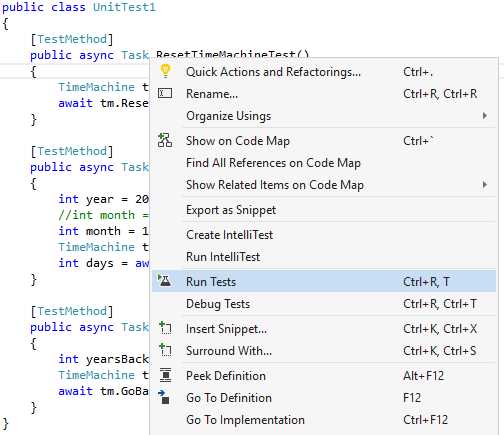Viewport: 504px width, 435px height.
Task: Click the UnitTest1 class name in code
Action: [x=124, y=7]
